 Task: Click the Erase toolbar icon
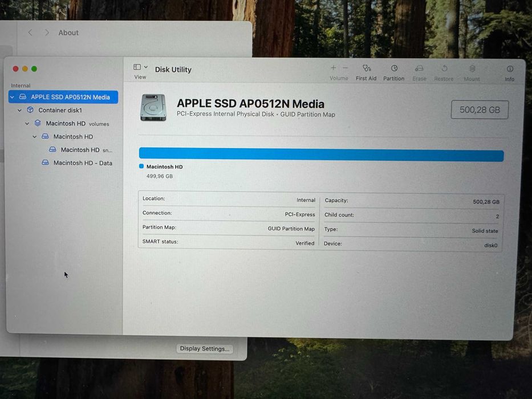click(x=419, y=69)
